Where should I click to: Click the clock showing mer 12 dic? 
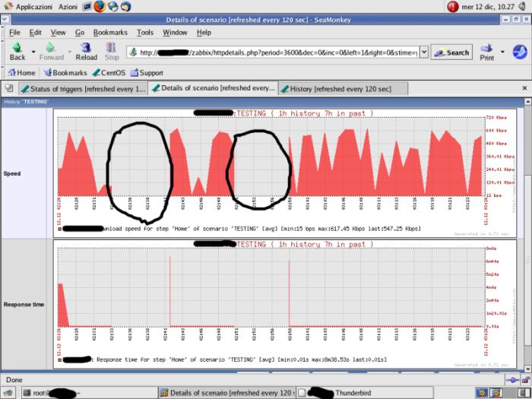click(488, 6)
